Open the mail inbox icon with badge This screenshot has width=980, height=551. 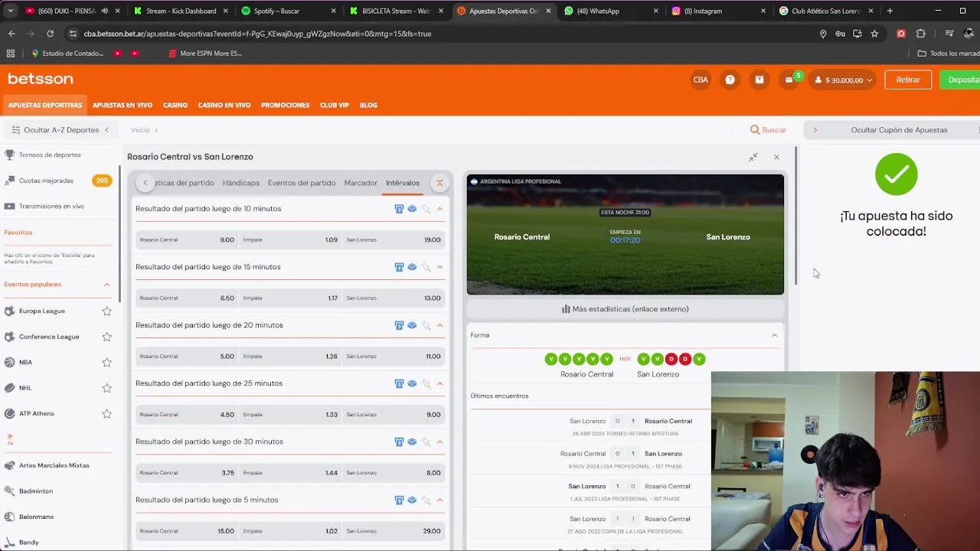coord(789,80)
